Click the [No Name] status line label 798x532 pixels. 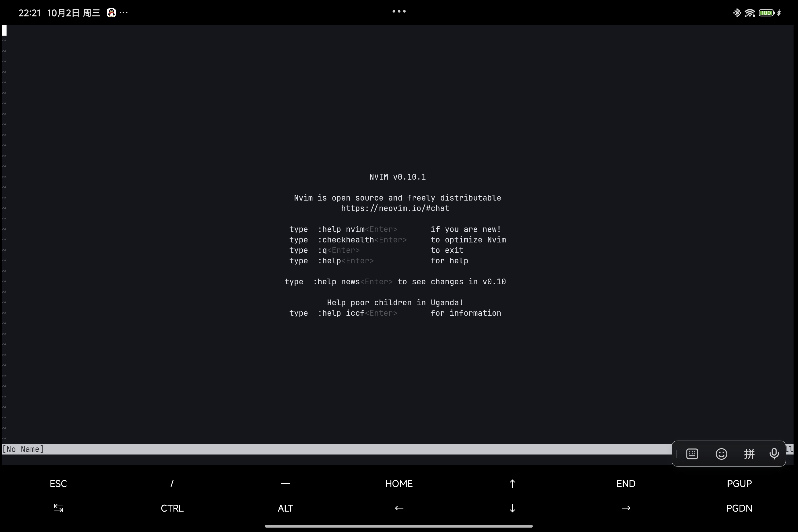(x=23, y=449)
